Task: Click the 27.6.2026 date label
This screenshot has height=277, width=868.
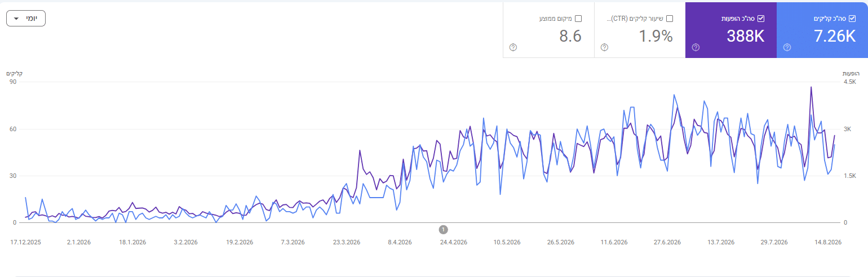Action: (x=667, y=242)
